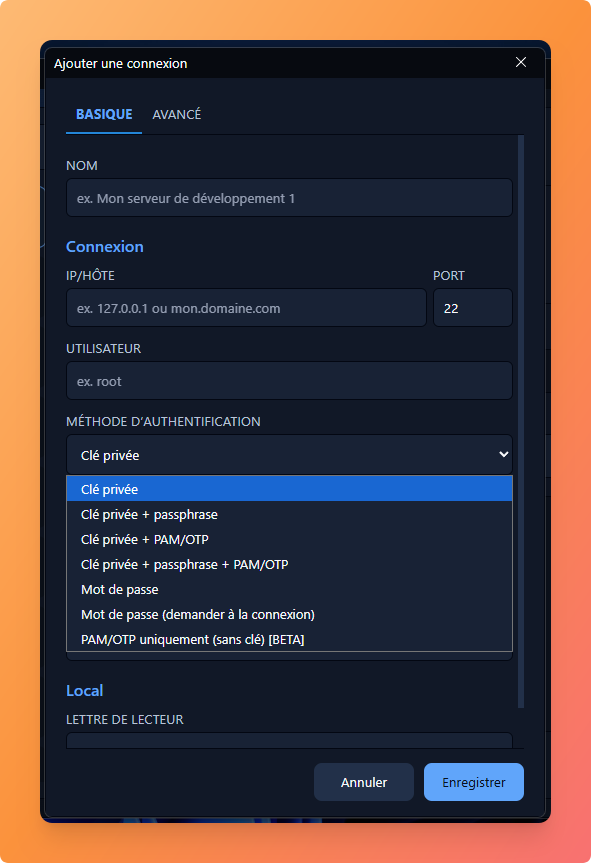Select Mot de passe (demander à la connexion)
This screenshot has height=863, width=591.
pyautogui.click(x=289, y=614)
